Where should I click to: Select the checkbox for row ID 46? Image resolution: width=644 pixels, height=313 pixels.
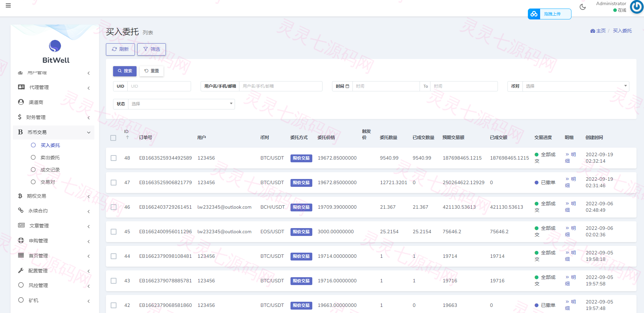click(x=113, y=207)
